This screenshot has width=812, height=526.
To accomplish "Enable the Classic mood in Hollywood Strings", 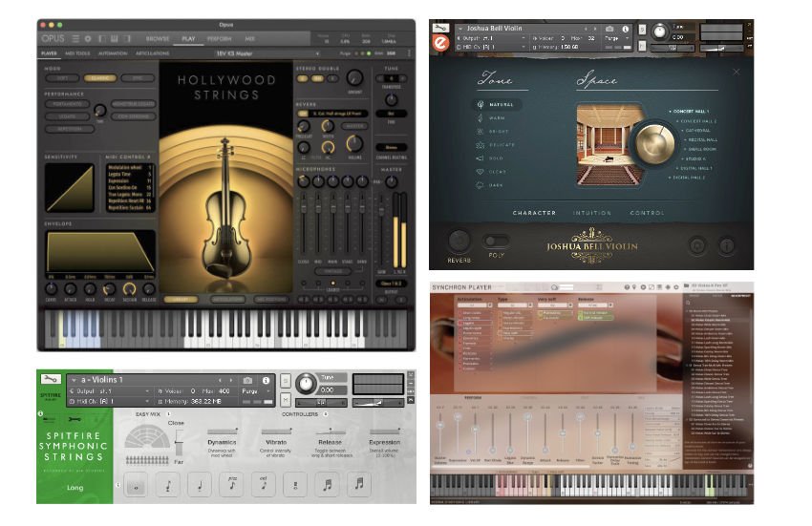I will tap(100, 78).
